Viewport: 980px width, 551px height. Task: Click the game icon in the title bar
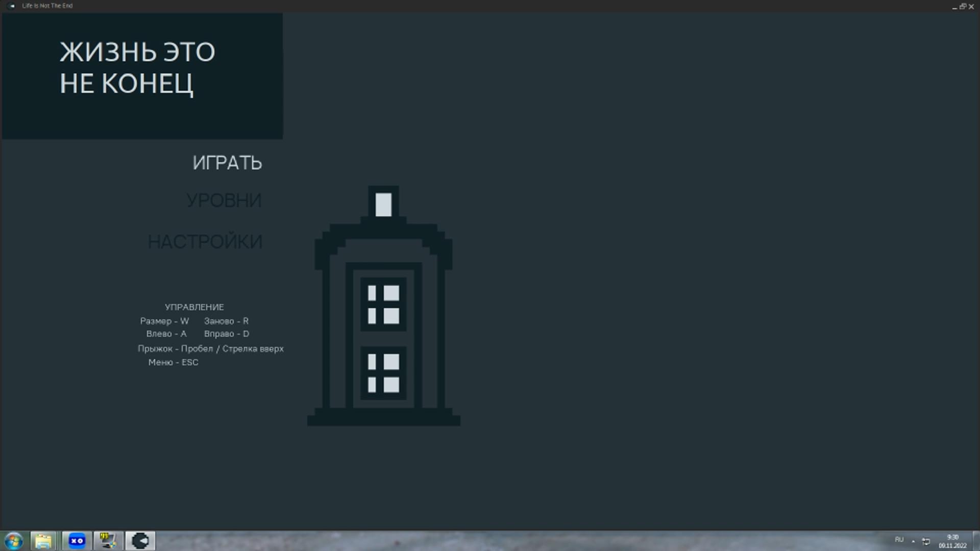[12, 6]
